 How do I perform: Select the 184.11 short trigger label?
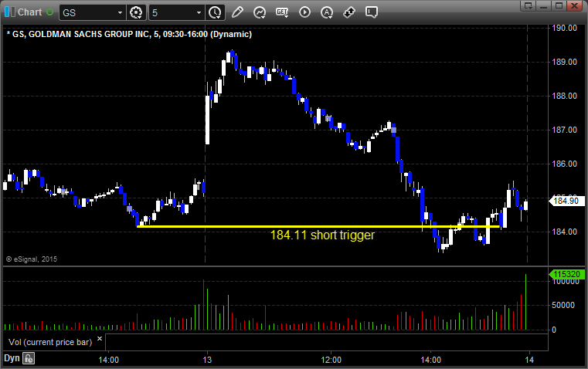point(322,235)
